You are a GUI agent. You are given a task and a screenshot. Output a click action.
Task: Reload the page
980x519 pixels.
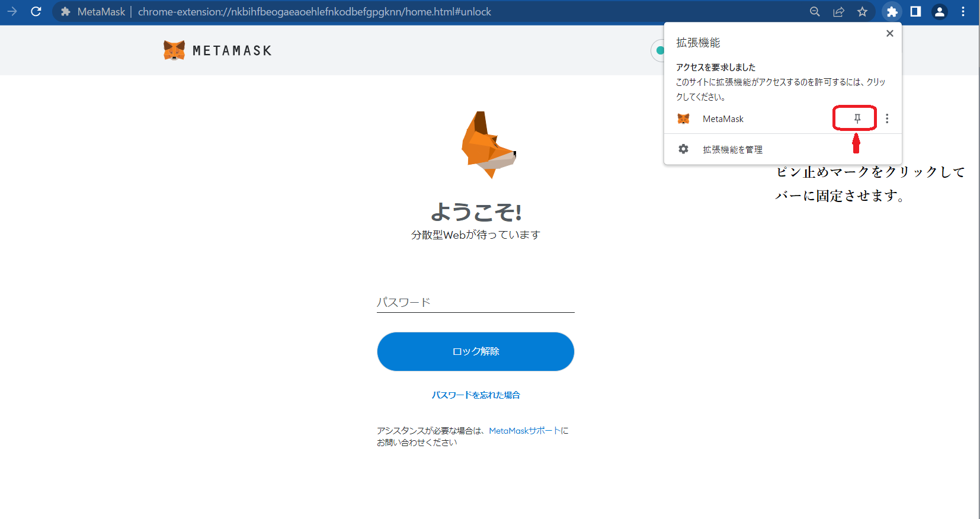point(36,11)
